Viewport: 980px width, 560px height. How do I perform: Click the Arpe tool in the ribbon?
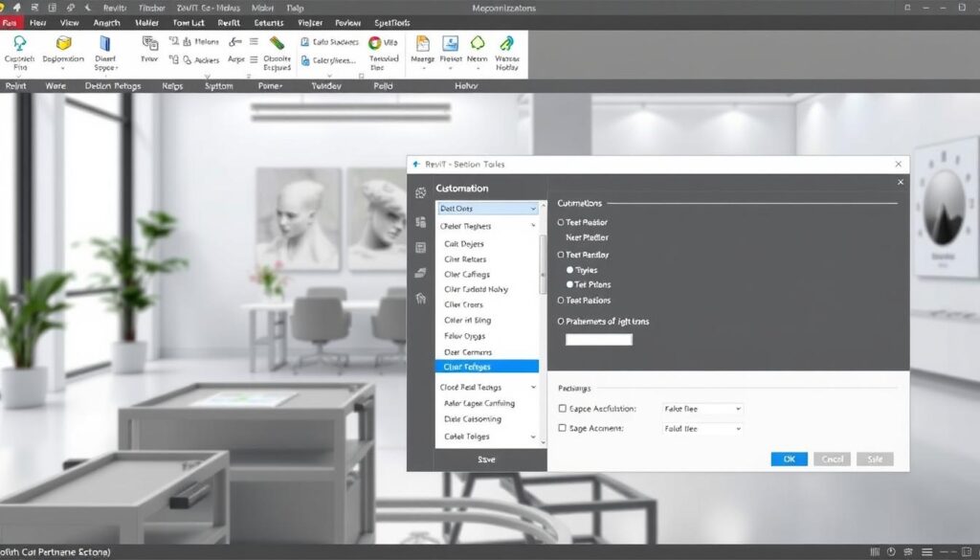235,59
